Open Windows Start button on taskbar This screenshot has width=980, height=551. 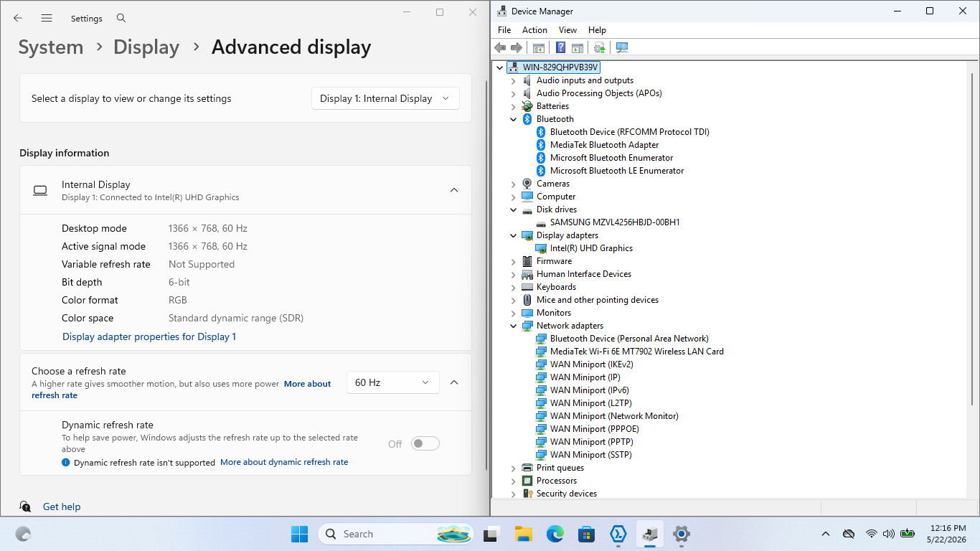(x=299, y=534)
